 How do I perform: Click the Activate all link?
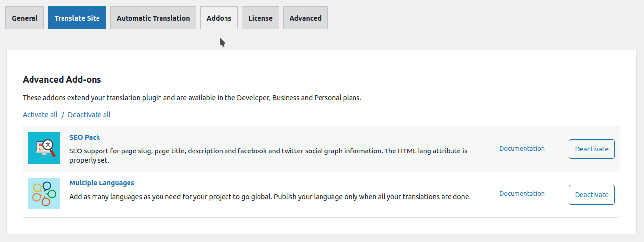(x=40, y=115)
